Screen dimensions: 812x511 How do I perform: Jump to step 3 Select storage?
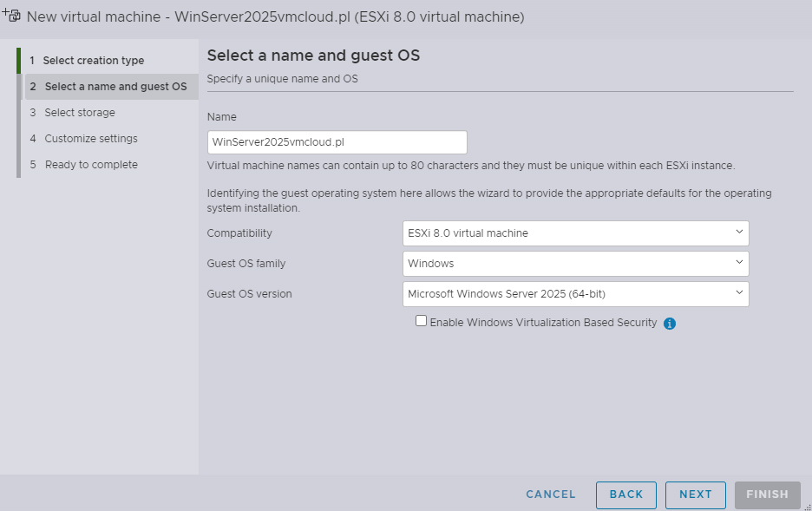[80, 113]
